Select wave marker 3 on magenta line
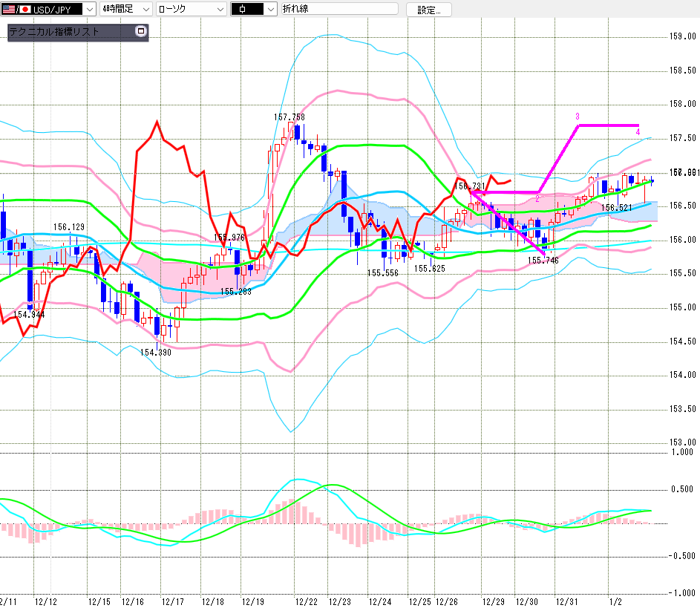The image size is (700, 608). point(577,117)
